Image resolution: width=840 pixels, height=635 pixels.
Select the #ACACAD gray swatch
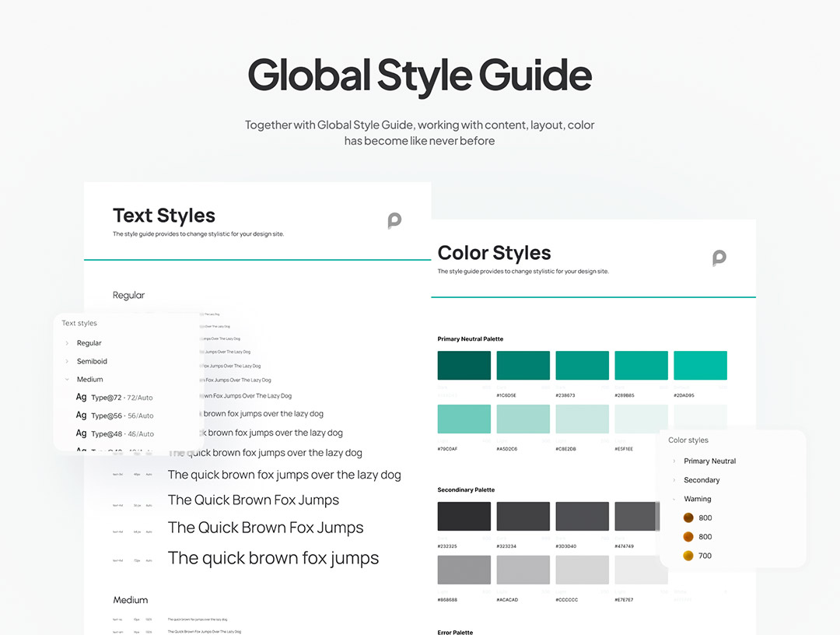tap(523, 570)
